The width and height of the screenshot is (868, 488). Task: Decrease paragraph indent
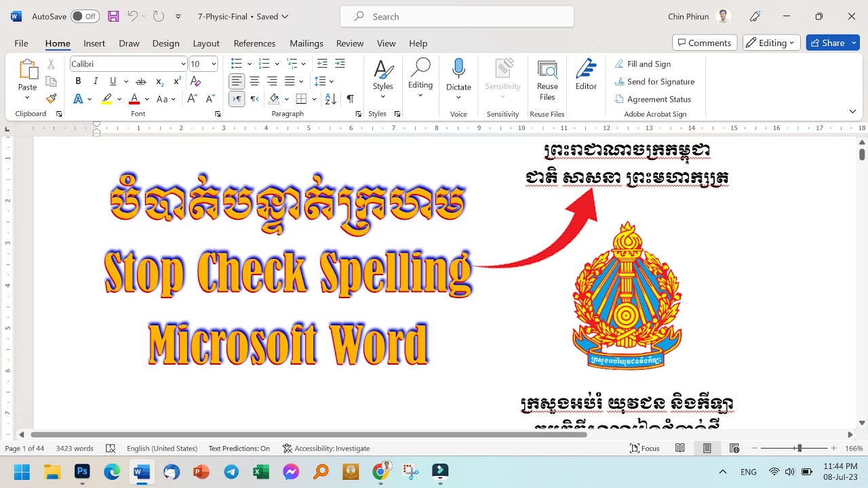point(322,64)
